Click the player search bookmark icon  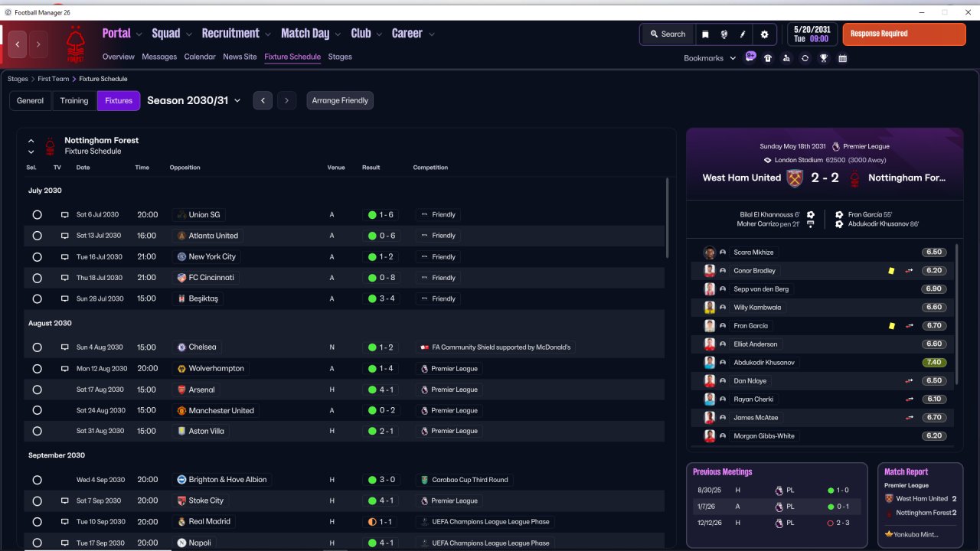(786, 58)
